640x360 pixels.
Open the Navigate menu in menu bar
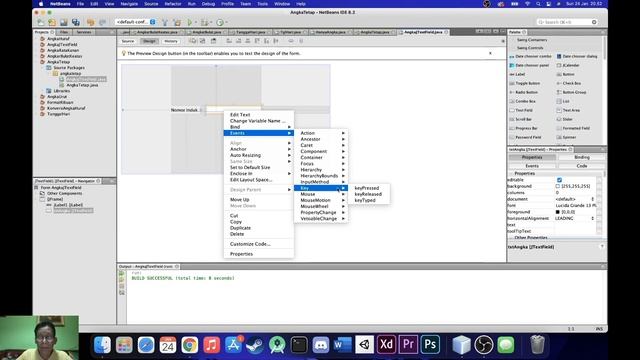(129, 4)
